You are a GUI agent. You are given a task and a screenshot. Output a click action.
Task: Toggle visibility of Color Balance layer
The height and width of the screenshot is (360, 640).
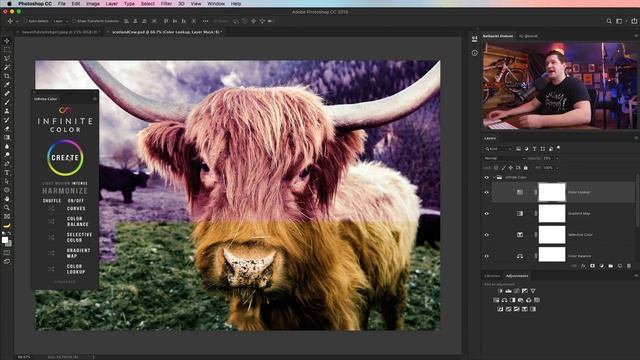click(x=487, y=256)
